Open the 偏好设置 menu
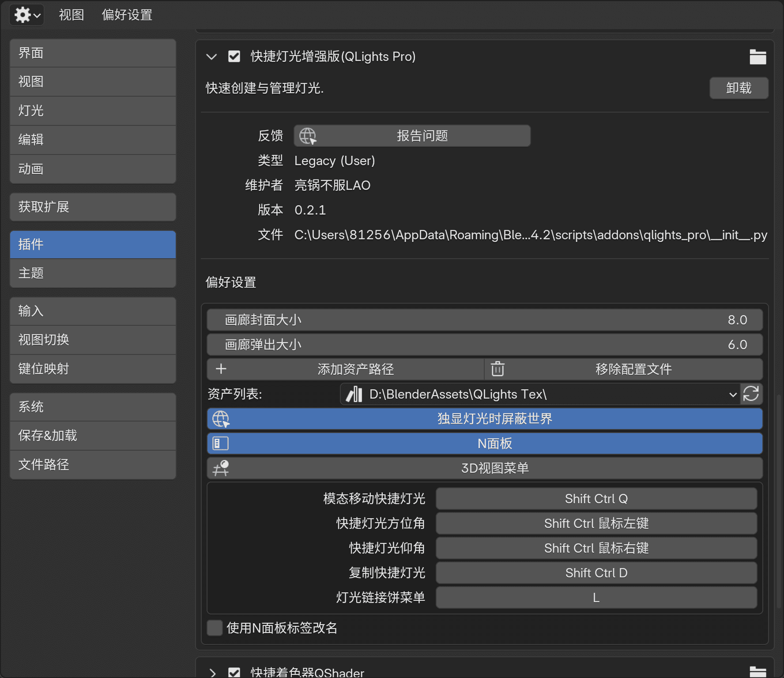784x678 pixels. click(x=127, y=15)
